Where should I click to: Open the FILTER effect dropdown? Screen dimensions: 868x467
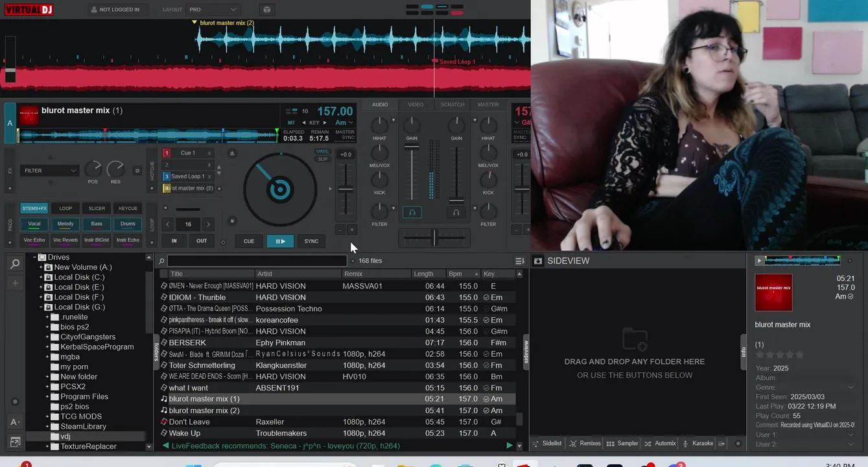50,171
